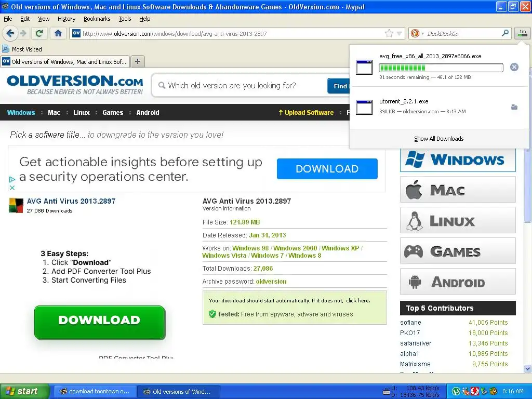The width and height of the screenshot is (532, 399).
Task: Open a new tab with plus button
Action: pyautogui.click(x=137, y=61)
